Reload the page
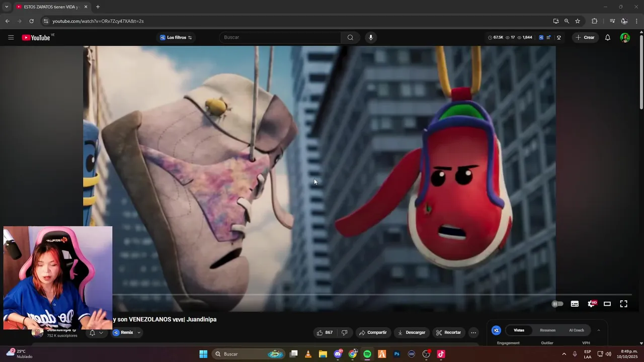644x362 pixels. point(31,21)
